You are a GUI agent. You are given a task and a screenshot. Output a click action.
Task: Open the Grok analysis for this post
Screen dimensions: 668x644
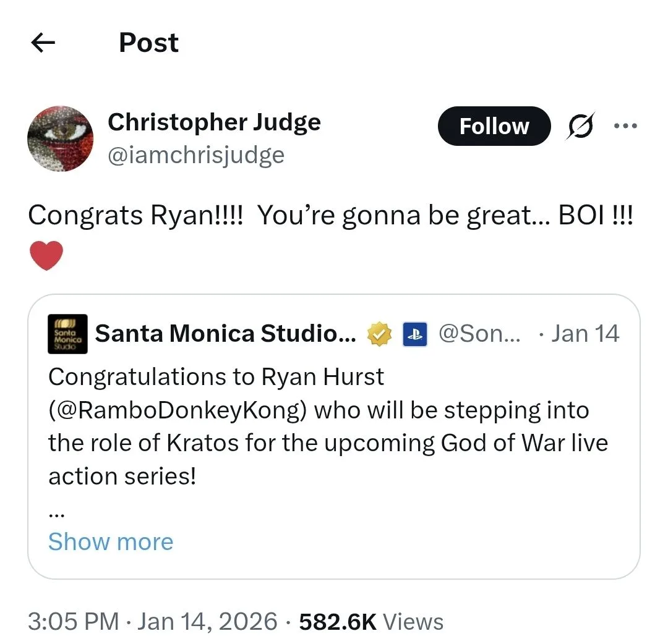[x=580, y=125]
